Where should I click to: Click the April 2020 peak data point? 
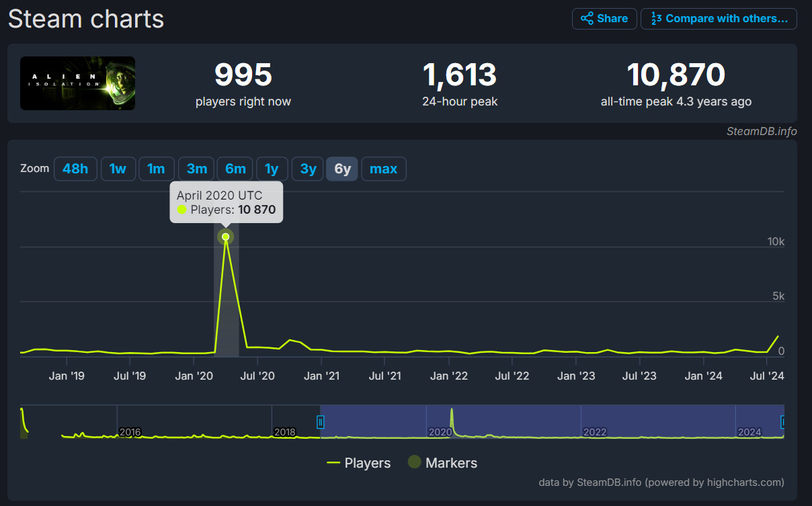click(226, 237)
